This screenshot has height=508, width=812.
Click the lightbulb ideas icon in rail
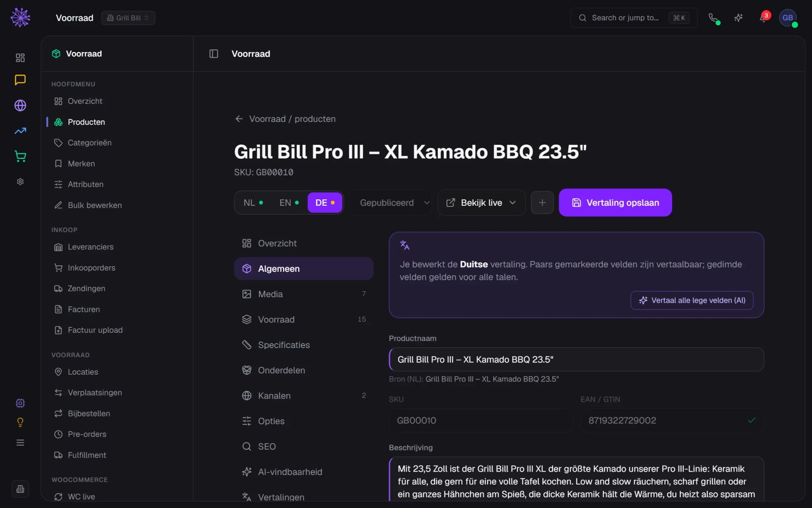pyautogui.click(x=20, y=422)
